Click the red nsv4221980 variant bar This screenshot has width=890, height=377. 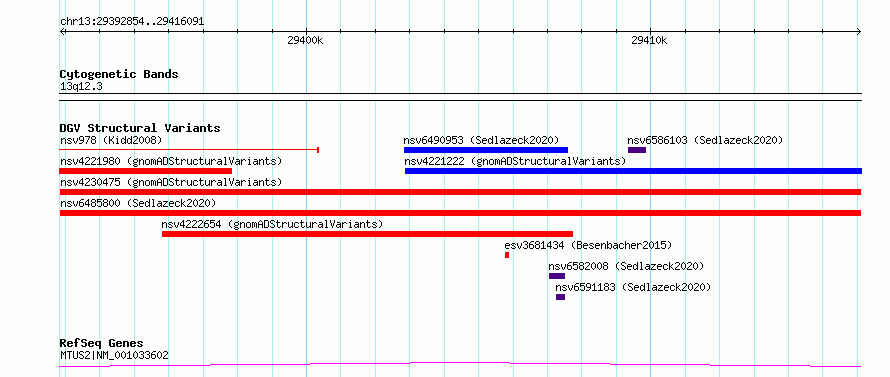click(x=146, y=171)
